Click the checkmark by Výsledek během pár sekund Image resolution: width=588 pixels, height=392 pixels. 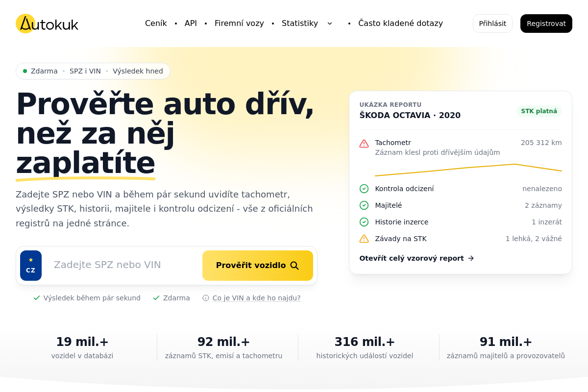click(37, 298)
